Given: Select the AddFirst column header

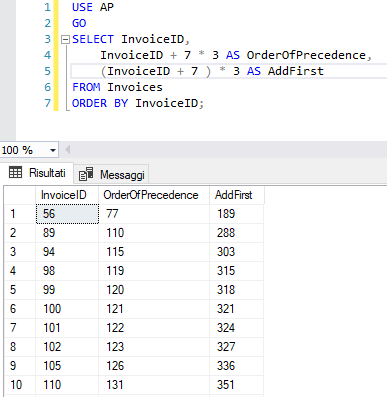Looking at the screenshot, I should [237, 195].
